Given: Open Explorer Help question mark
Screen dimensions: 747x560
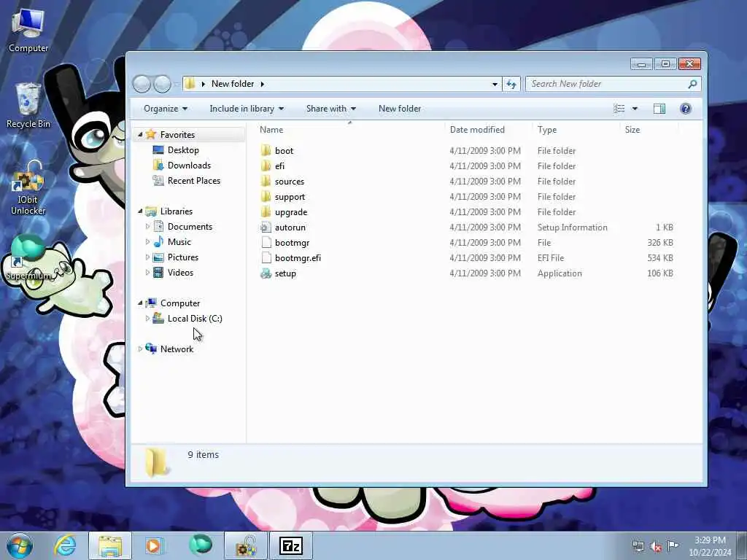Looking at the screenshot, I should pyautogui.click(x=686, y=109).
